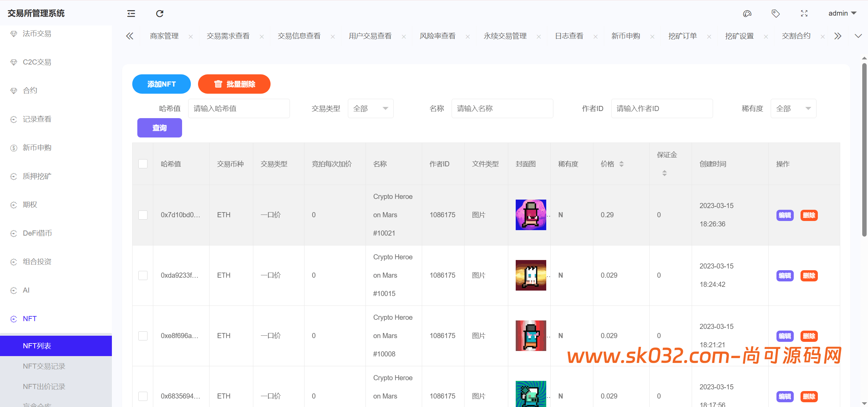
Task: Open the 质押挖矿 section icon
Action: click(x=14, y=176)
